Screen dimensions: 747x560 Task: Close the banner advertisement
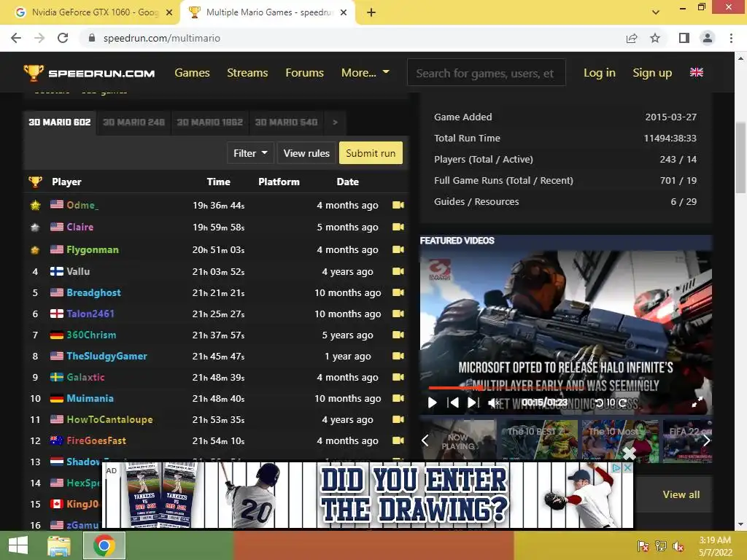pos(628,468)
